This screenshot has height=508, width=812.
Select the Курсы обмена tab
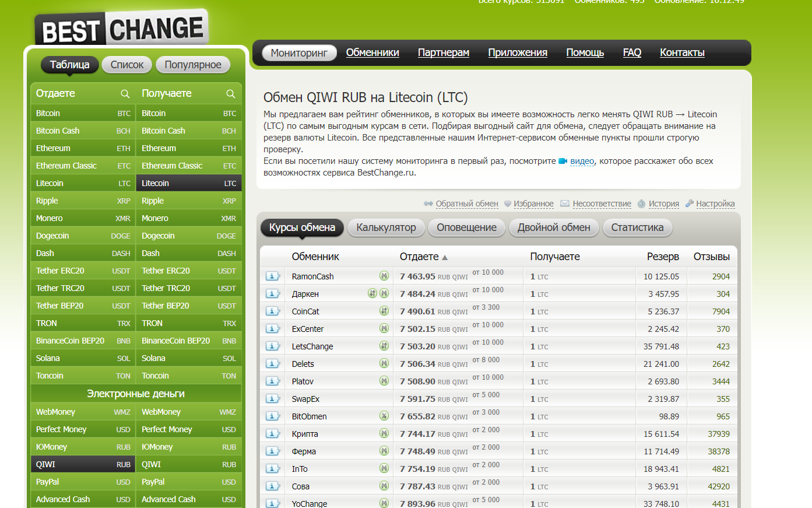(x=302, y=227)
